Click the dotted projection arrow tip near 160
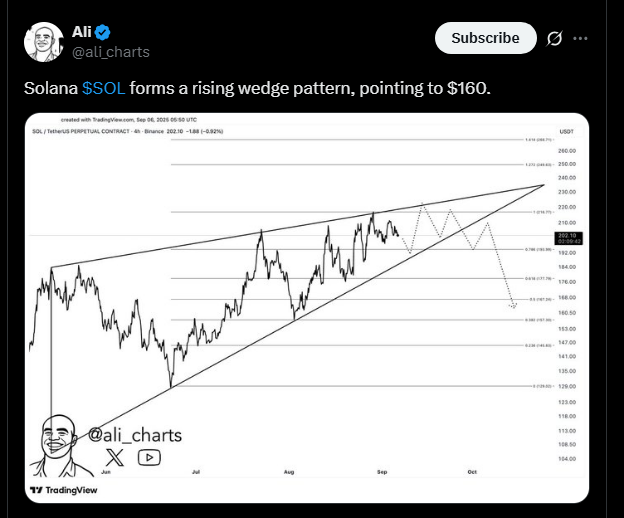The image size is (624, 518). click(513, 306)
